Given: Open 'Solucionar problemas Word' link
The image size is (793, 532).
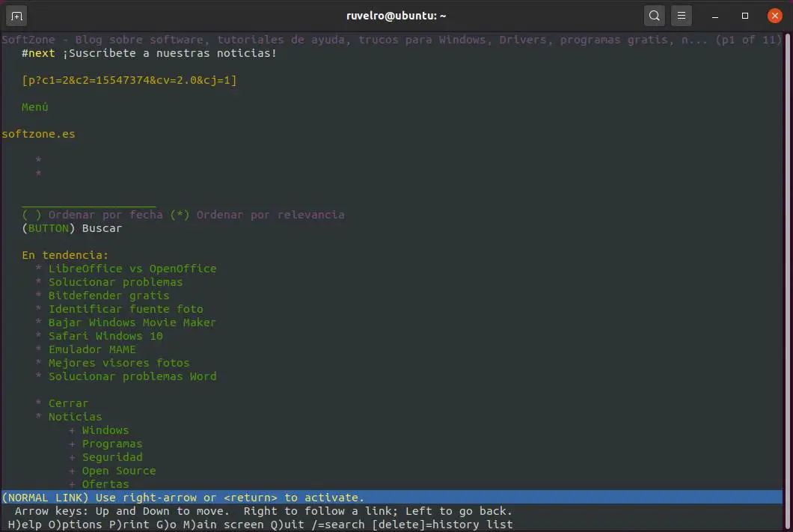Looking at the screenshot, I should (x=132, y=376).
